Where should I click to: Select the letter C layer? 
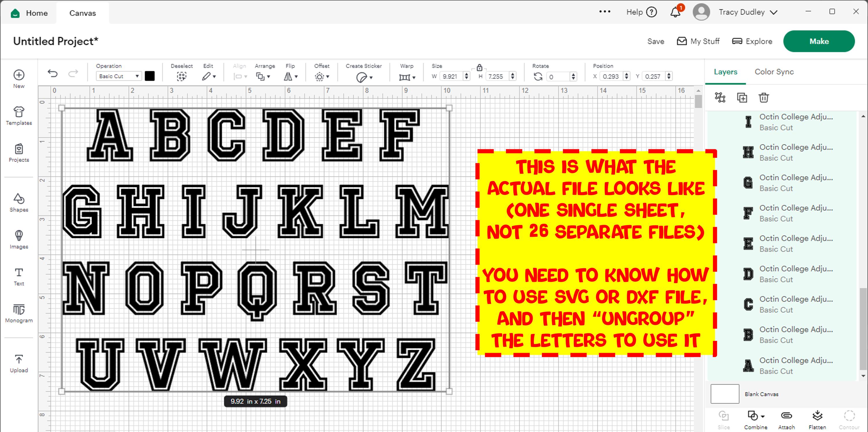tap(781, 304)
